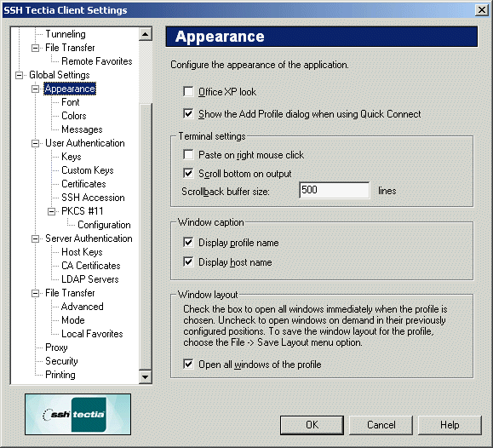Image resolution: width=493 pixels, height=448 pixels.
Task: Open the Custom Keys page
Action: (x=88, y=170)
